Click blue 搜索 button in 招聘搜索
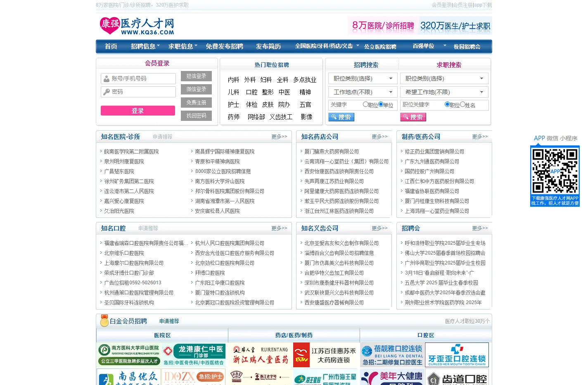Viewport: 588px width, 385px height. click(341, 117)
